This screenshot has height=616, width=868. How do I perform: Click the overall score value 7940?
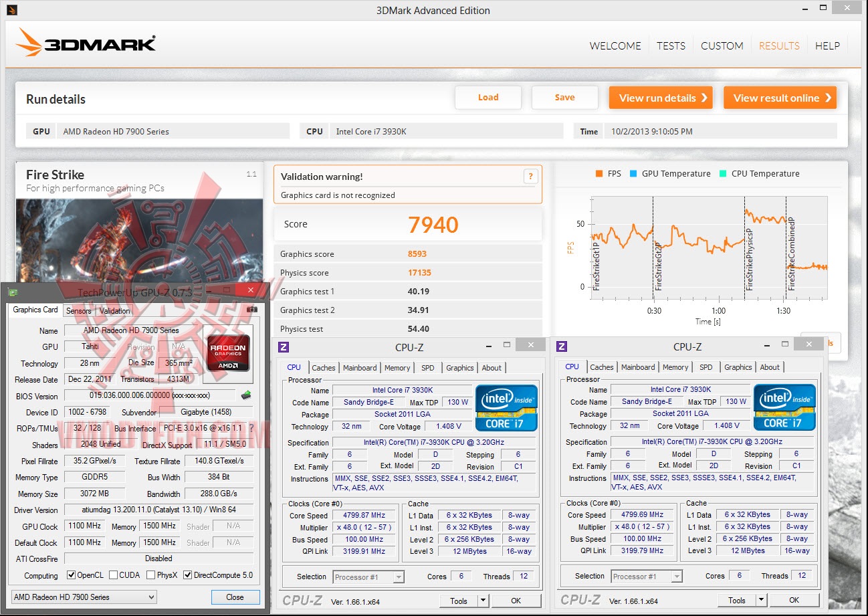433,225
